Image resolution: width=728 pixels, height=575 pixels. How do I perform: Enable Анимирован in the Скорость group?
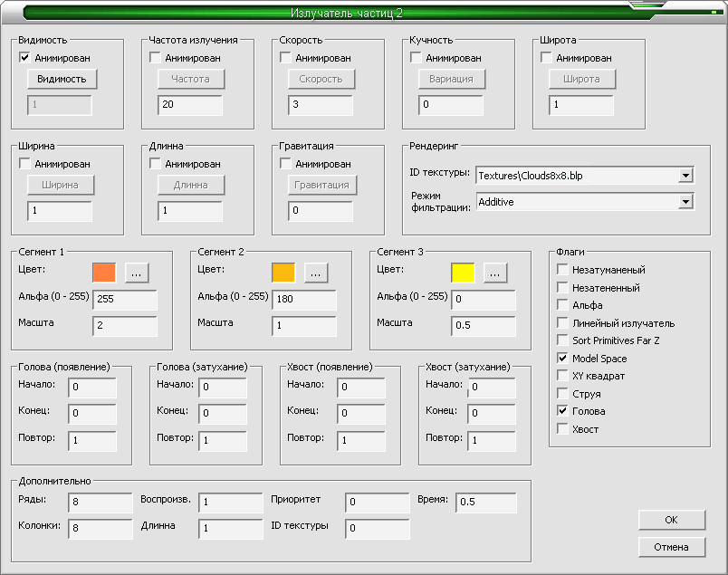[285, 58]
